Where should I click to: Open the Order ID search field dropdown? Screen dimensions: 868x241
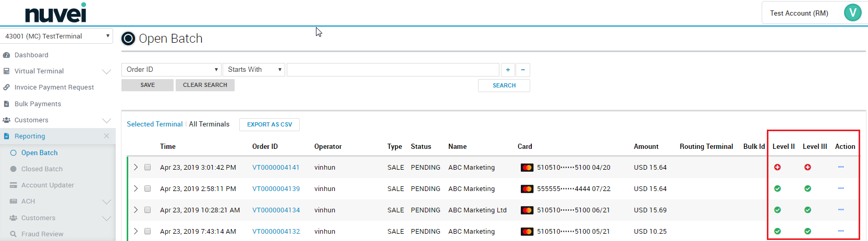click(172, 70)
